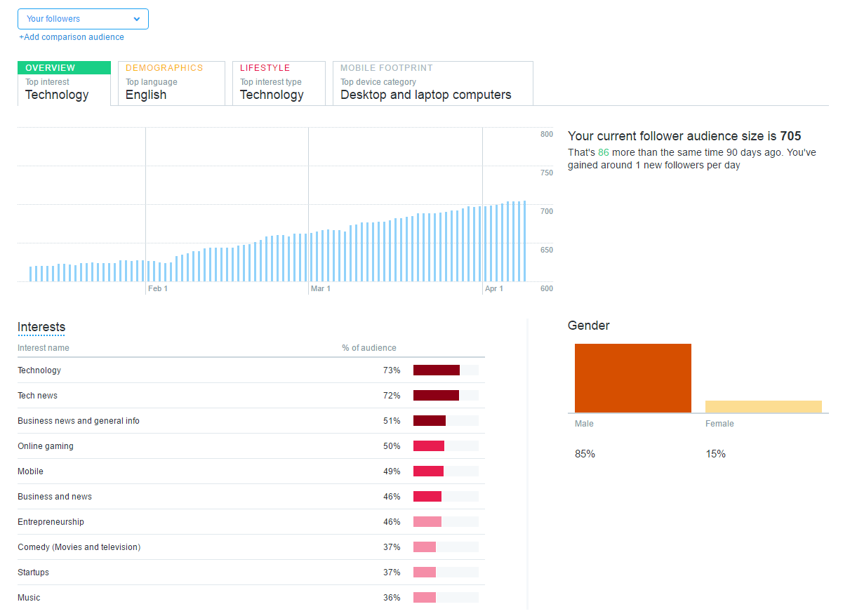
Task: Click the Apr 1 chart date marker
Action: point(494,288)
